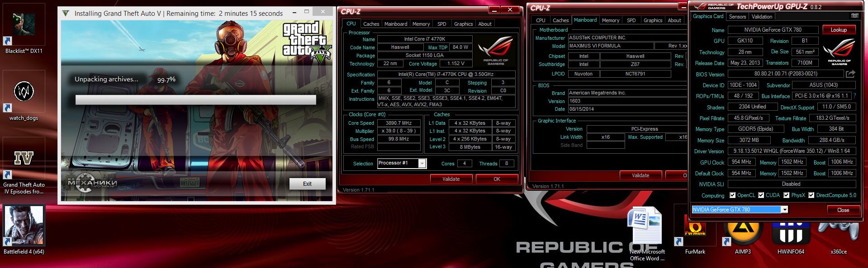This screenshot has width=868, height=268.
Task: Open the New Microsoft Office Word document icon
Action: pos(647,234)
